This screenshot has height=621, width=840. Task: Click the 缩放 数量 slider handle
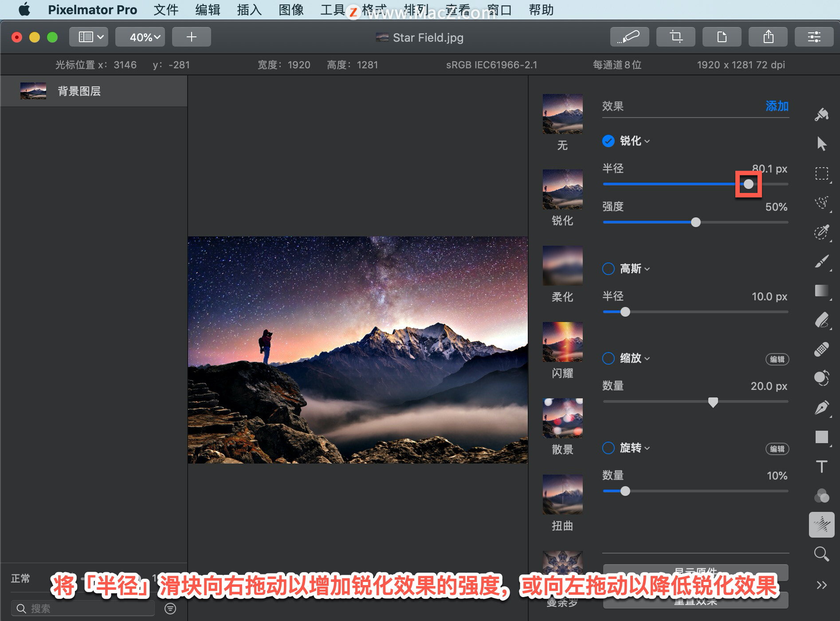tap(713, 402)
